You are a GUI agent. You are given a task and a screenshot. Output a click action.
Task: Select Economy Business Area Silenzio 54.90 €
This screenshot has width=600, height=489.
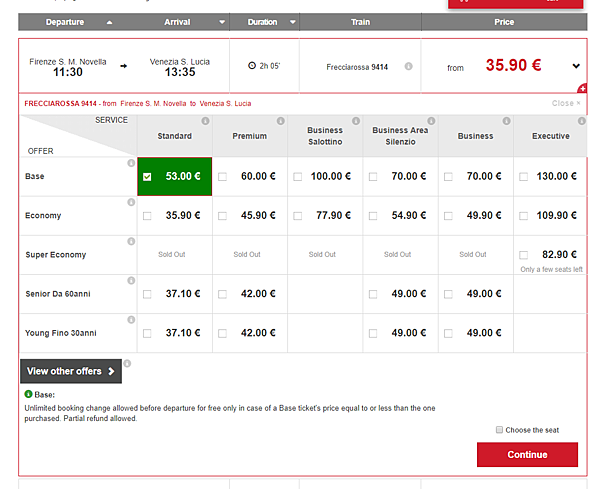click(x=373, y=216)
